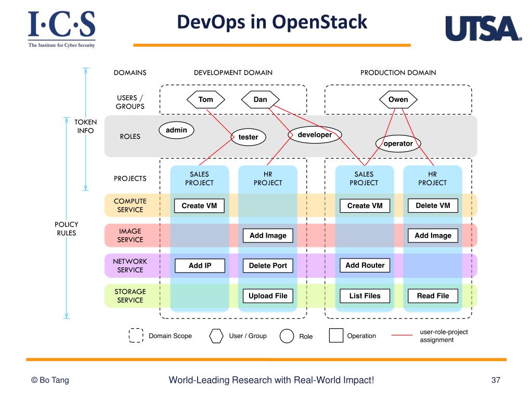Click the "TOKEN INFO" label

[85, 126]
